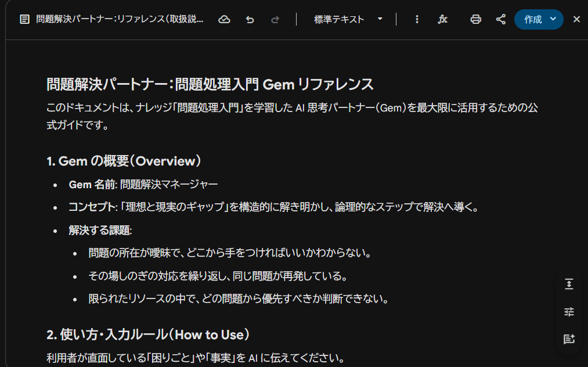Redo the last undone edit
This screenshot has height=367, width=588.
pos(275,20)
